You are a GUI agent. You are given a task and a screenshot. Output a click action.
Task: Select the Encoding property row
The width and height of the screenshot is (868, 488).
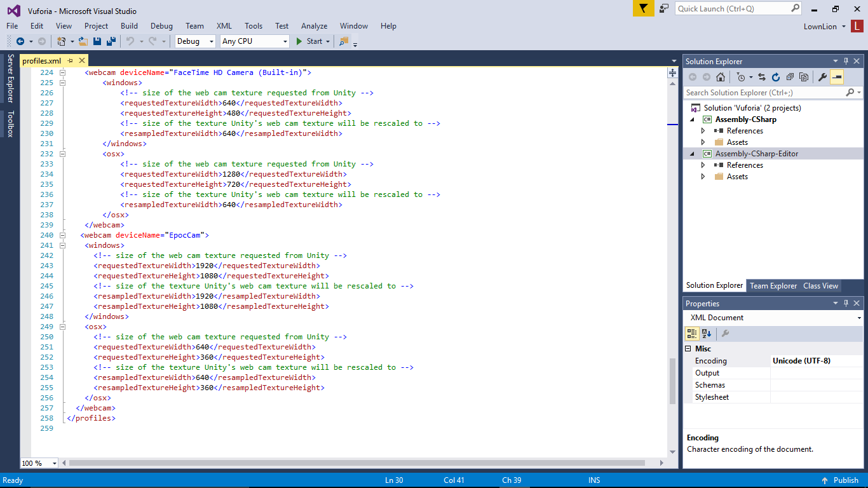(x=773, y=361)
